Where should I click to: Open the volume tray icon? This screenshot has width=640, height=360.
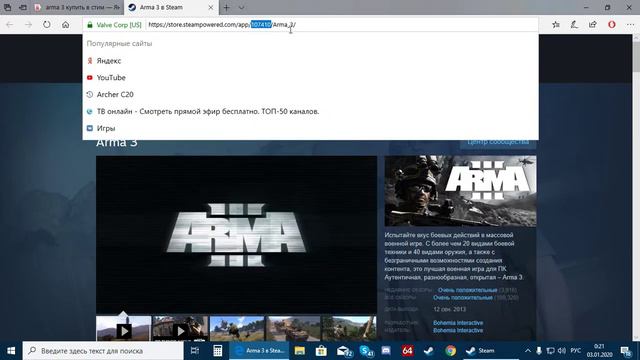pyautogui.click(x=562, y=351)
